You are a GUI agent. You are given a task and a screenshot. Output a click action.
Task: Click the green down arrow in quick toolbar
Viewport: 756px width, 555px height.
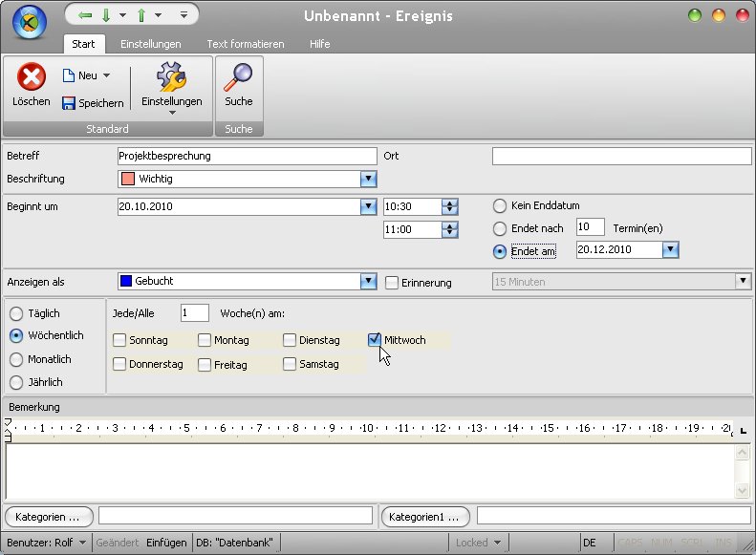(x=106, y=15)
